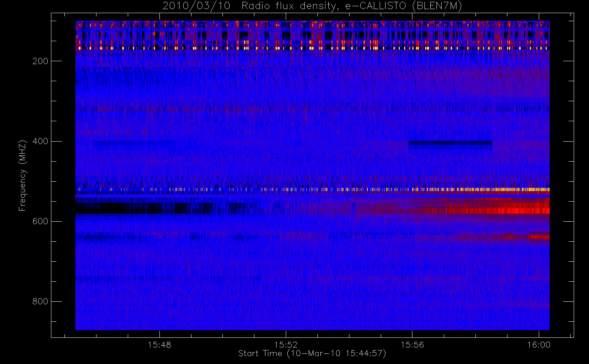Click the 15:52 time tick label

[x=286, y=345]
